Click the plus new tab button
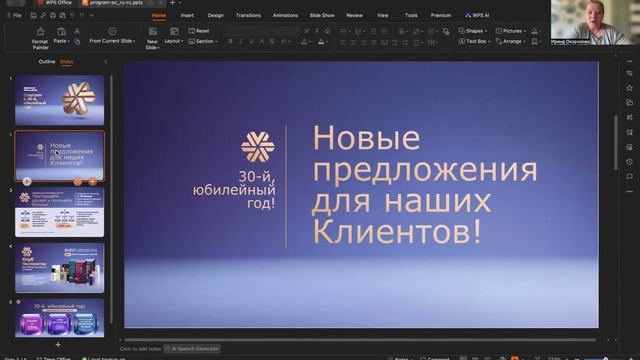This screenshot has height=360, width=640. (x=172, y=2)
